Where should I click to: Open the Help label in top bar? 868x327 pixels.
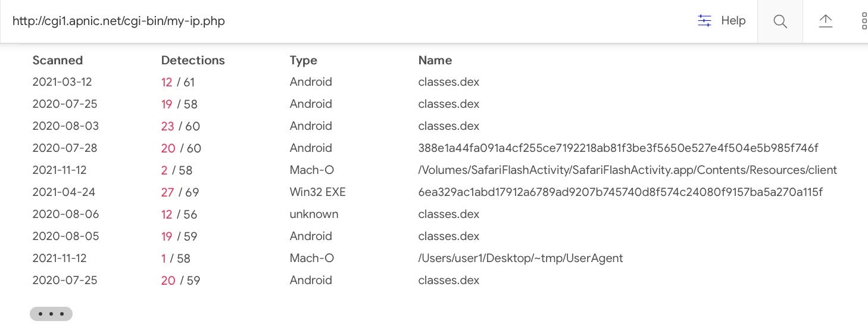[733, 21]
